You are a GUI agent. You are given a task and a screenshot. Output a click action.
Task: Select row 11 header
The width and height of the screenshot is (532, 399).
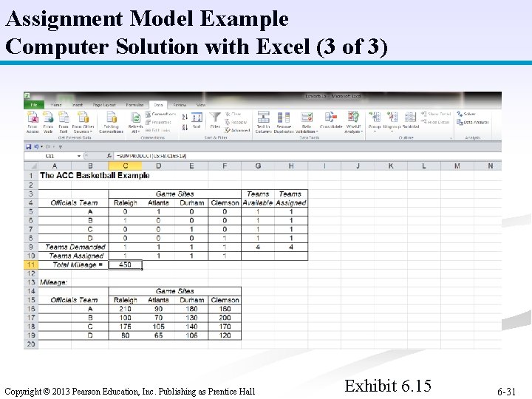(31, 265)
